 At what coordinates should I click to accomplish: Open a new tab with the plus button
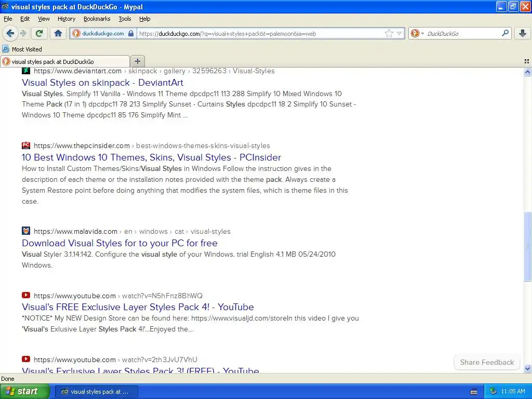(x=137, y=61)
